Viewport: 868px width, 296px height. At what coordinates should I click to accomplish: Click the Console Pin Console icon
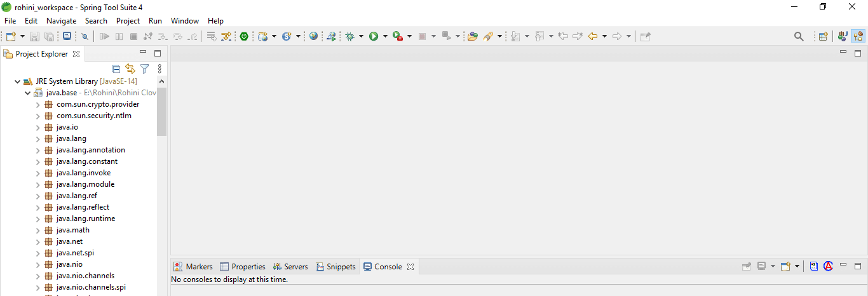pos(747,267)
